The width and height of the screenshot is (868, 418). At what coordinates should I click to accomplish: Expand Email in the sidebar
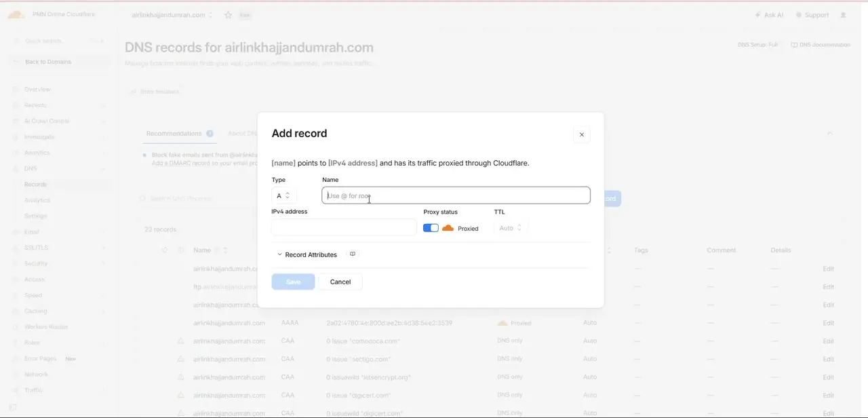(59, 232)
